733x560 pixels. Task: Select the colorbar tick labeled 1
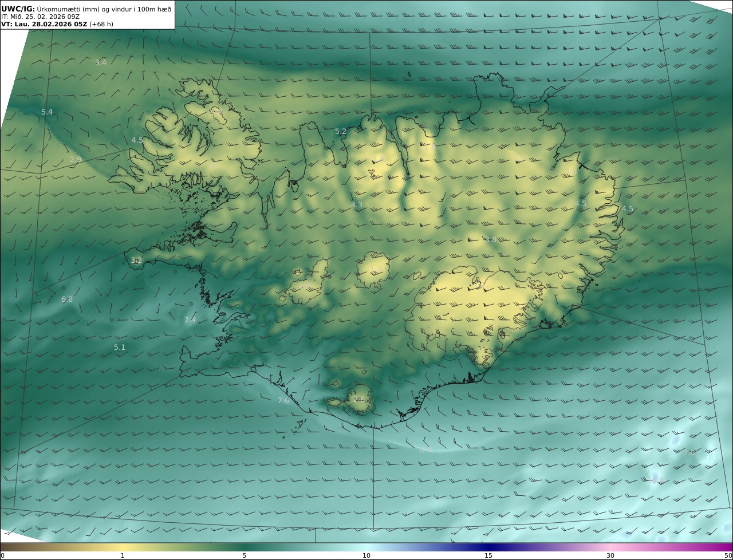point(123,555)
